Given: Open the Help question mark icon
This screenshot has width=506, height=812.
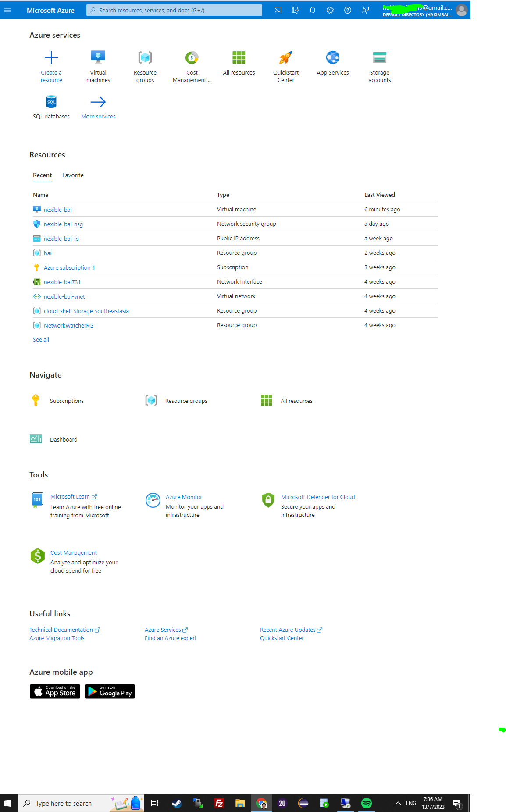Looking at the screenshot, I should (x=348, y=10).
